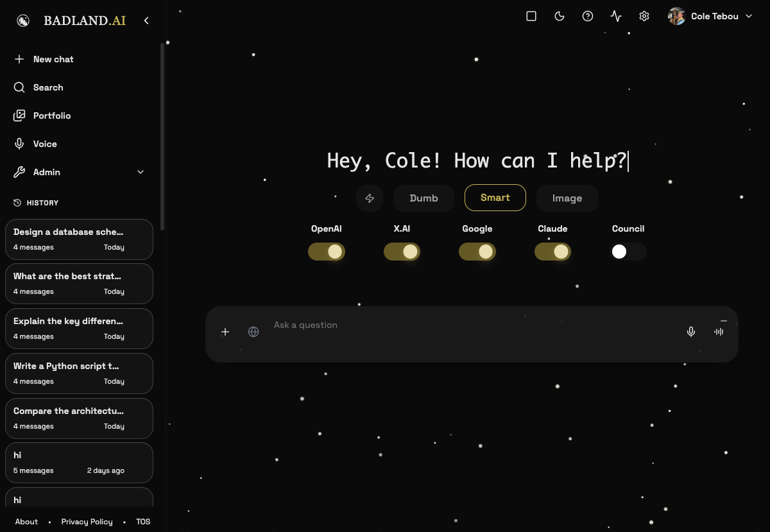
Task: Open the Portfolio from the sidebar
Action: [51, 116]
